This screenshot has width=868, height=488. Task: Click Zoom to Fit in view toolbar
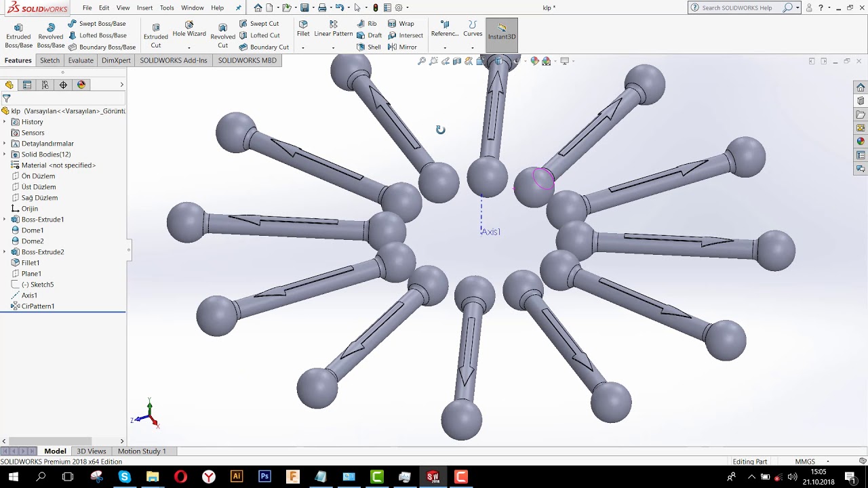422,61
